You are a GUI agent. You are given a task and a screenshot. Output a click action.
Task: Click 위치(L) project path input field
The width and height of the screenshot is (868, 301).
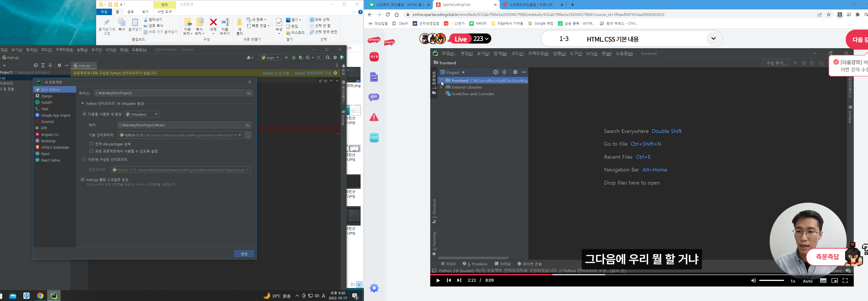(174, 93)
